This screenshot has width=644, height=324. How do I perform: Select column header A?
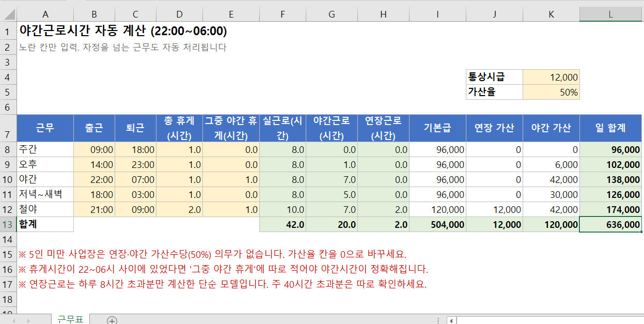point(45,14)
